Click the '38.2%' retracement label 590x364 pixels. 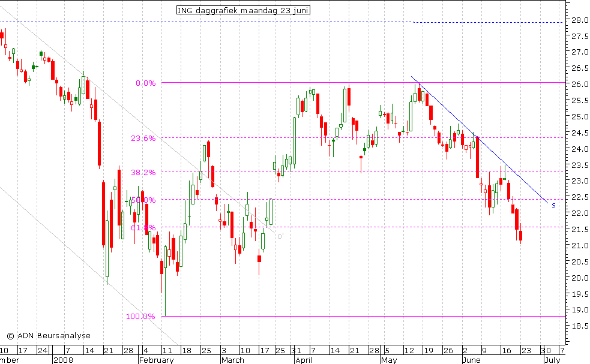(143, 173)
